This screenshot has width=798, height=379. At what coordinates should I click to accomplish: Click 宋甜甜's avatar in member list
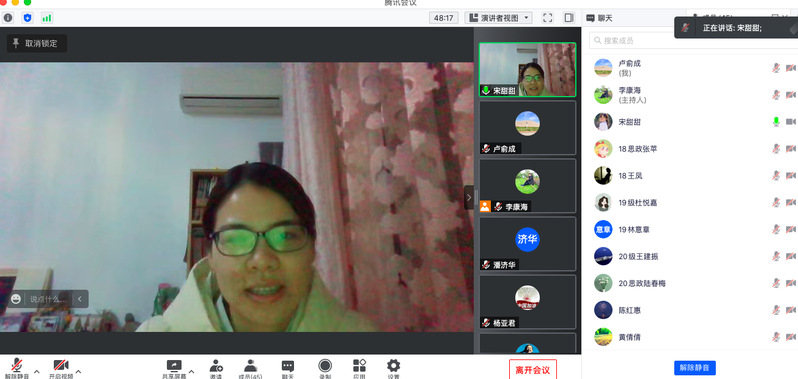(x=603, y=122)
